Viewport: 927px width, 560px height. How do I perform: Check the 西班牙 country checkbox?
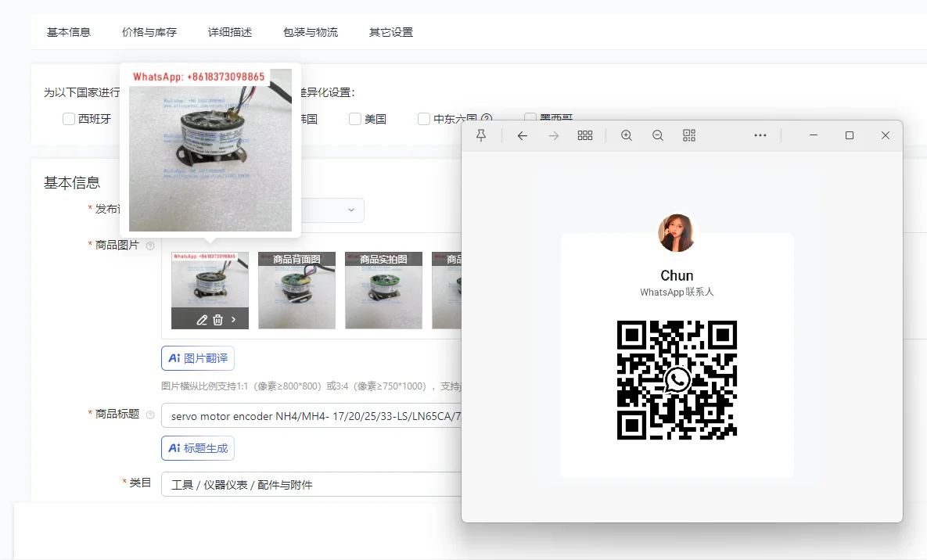(69, 119)
